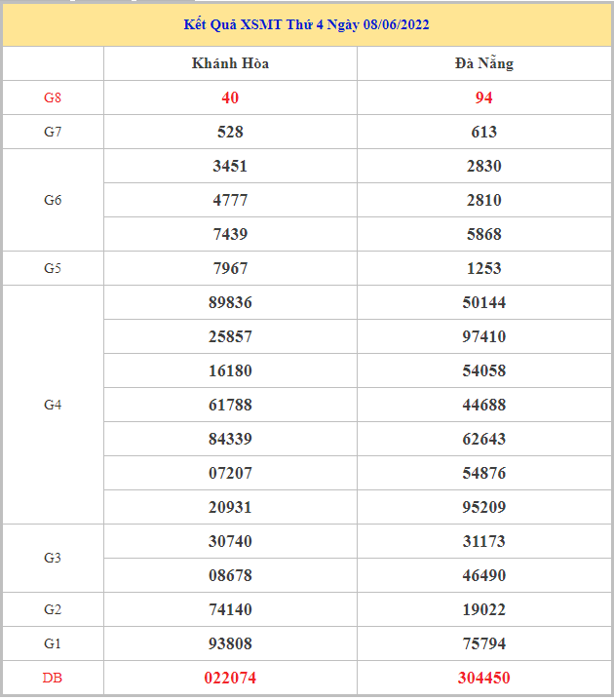The height and width of the screenshot is (700, 614).
Task: Click the G3 row label
Action: (53, 558)
